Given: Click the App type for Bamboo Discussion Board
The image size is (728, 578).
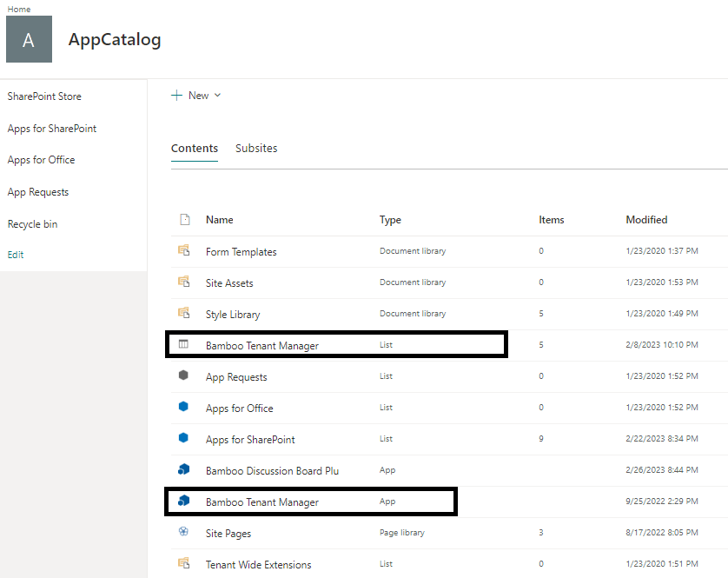Looking at the screenshot, I should [387, 470].
